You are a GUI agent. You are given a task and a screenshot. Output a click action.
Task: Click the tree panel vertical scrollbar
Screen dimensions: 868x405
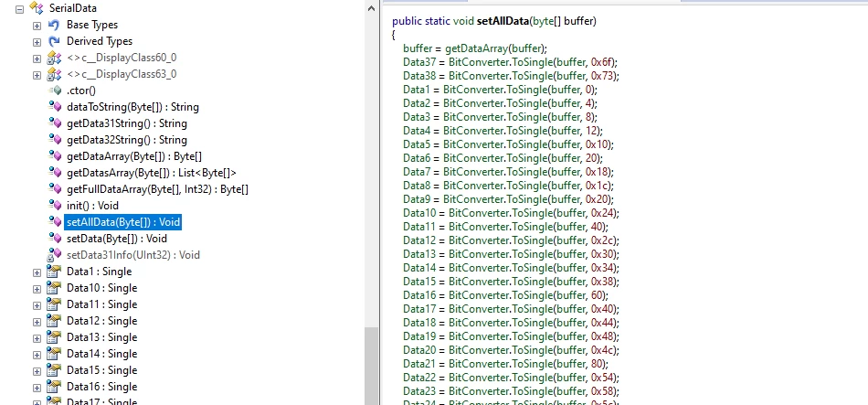point(373,366)
